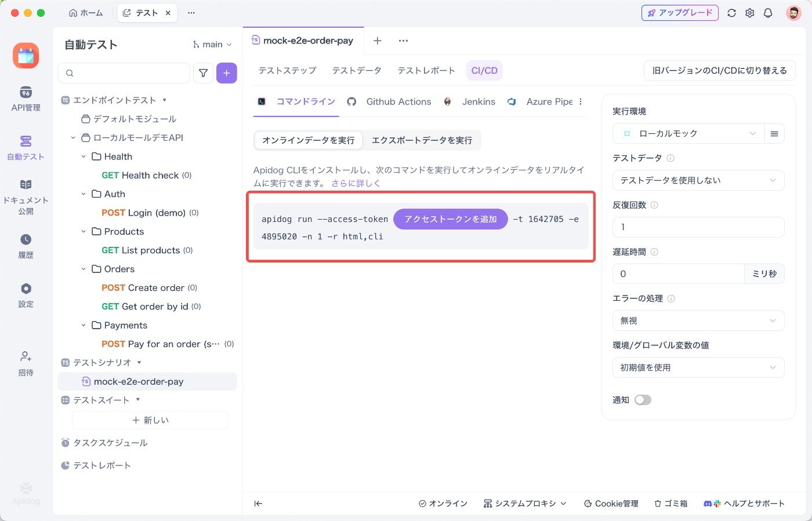Open 自動テスト sidebar section
The height and width of the screenshot is (521, 812).
26,148
